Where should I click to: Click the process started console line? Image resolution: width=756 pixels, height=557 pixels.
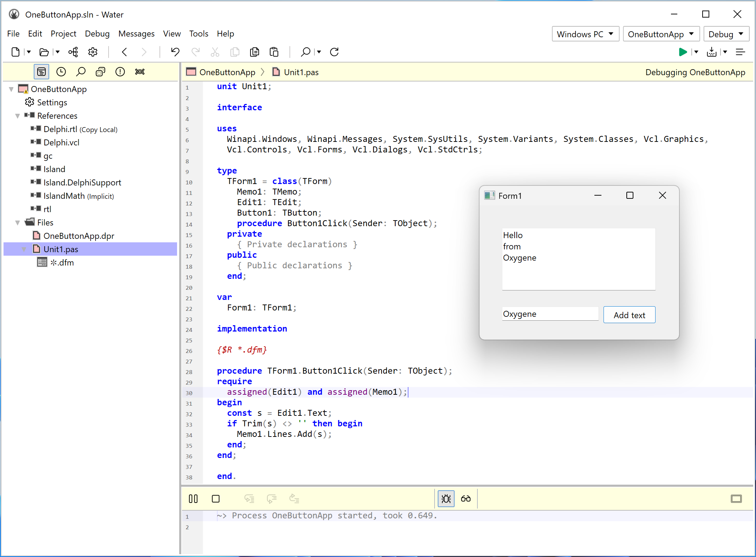click(x=327, y=516)
